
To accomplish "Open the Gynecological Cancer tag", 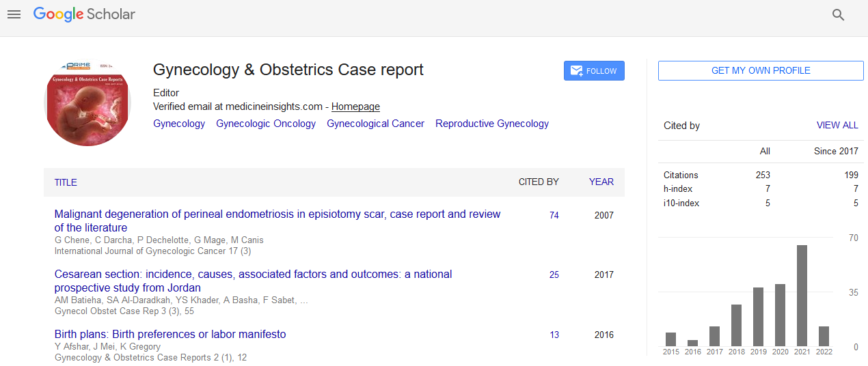I will point(375,124).
